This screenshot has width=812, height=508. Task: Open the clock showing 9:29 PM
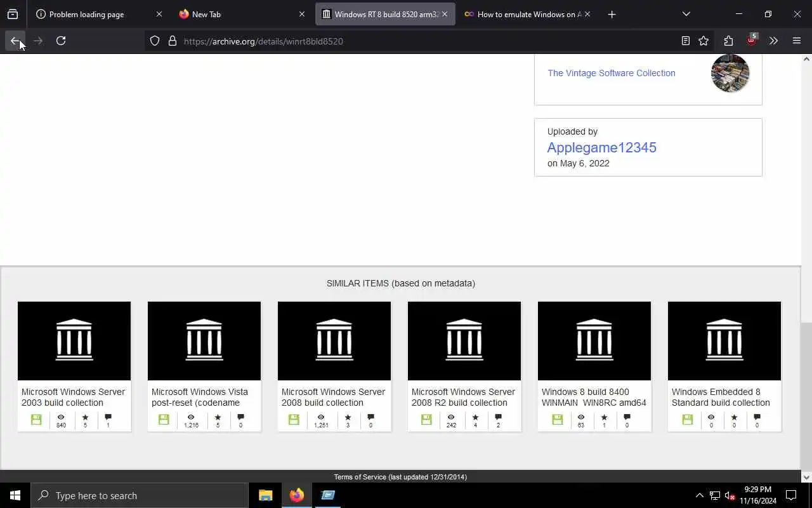pyautogui.click(x=758, y=495)
